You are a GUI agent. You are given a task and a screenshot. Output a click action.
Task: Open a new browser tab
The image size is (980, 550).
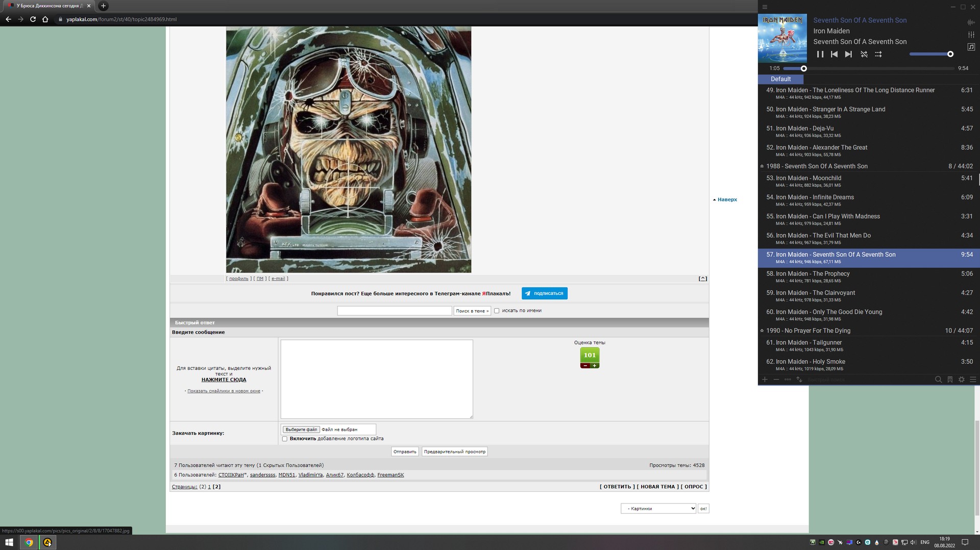click(x=103, y=6)
